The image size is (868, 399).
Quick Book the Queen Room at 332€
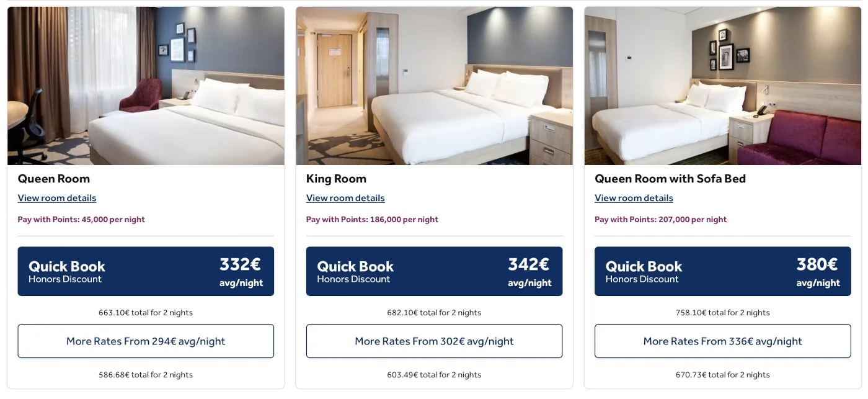coord(146,271)
